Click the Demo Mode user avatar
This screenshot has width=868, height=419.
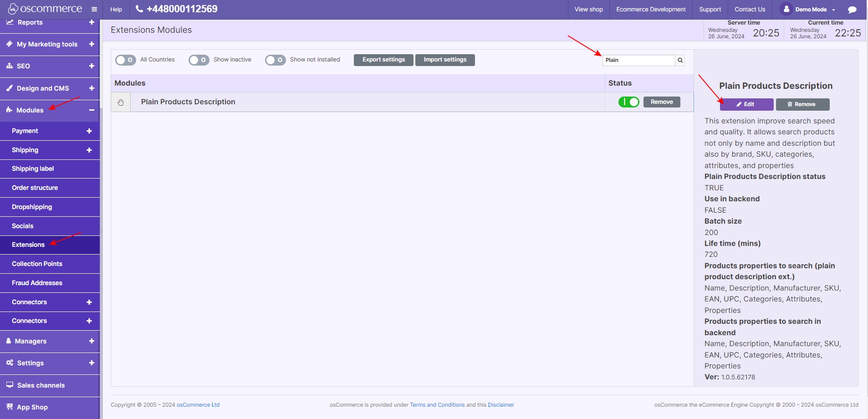[786, 9]
